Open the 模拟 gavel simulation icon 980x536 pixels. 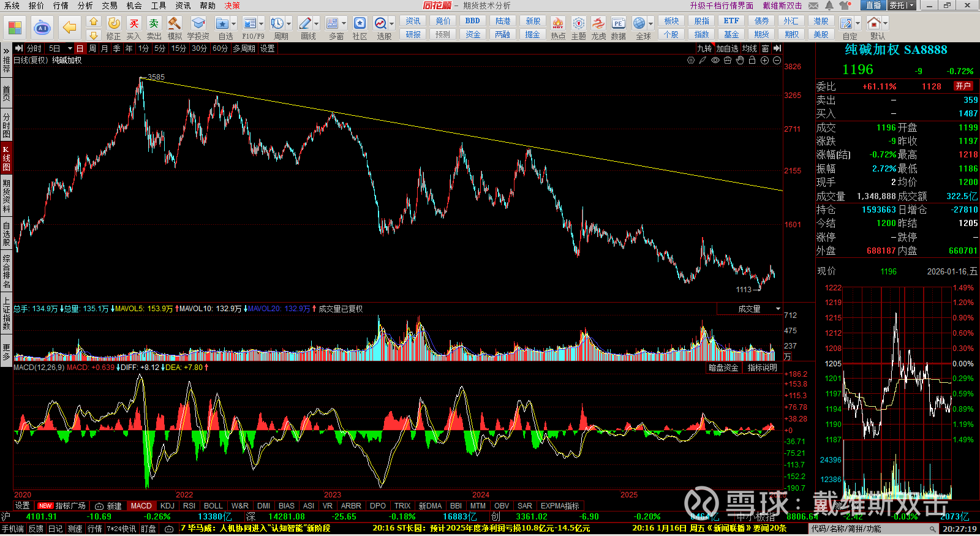click(175, 23)
